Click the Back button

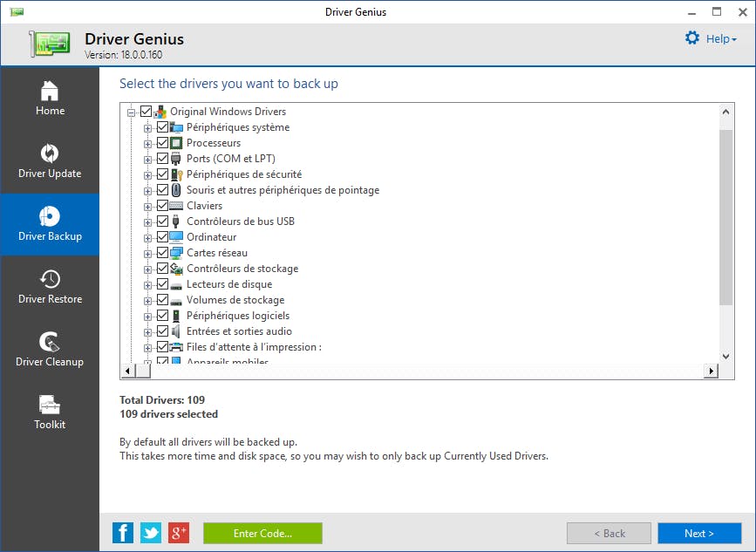[x=609, y=533]
